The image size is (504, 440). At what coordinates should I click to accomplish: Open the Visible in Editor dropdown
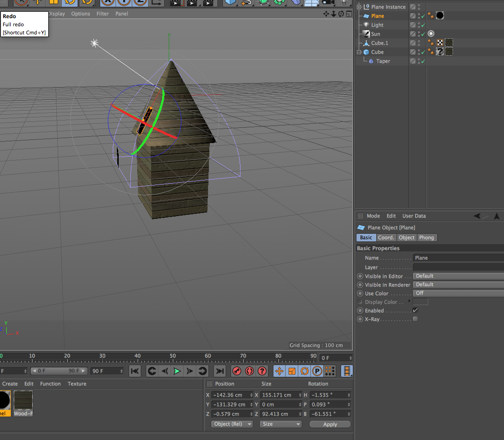[x=458, y=276]
